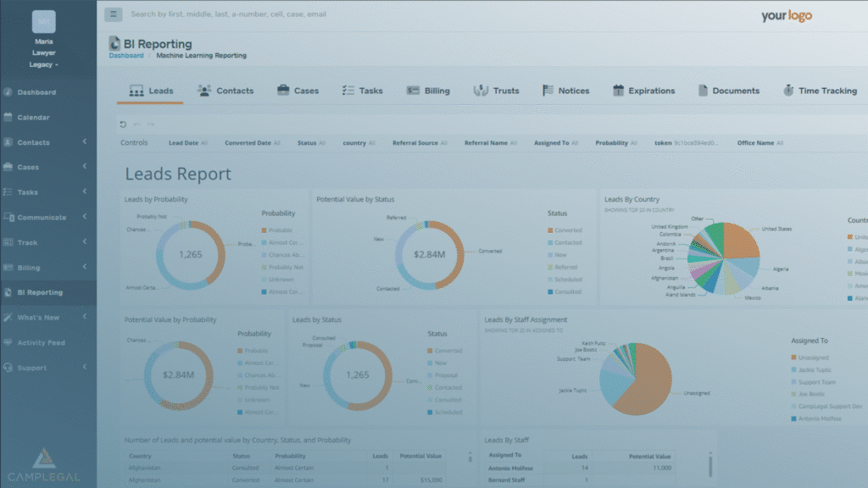Open Calendar from the sidebar

tap(33, 118)
